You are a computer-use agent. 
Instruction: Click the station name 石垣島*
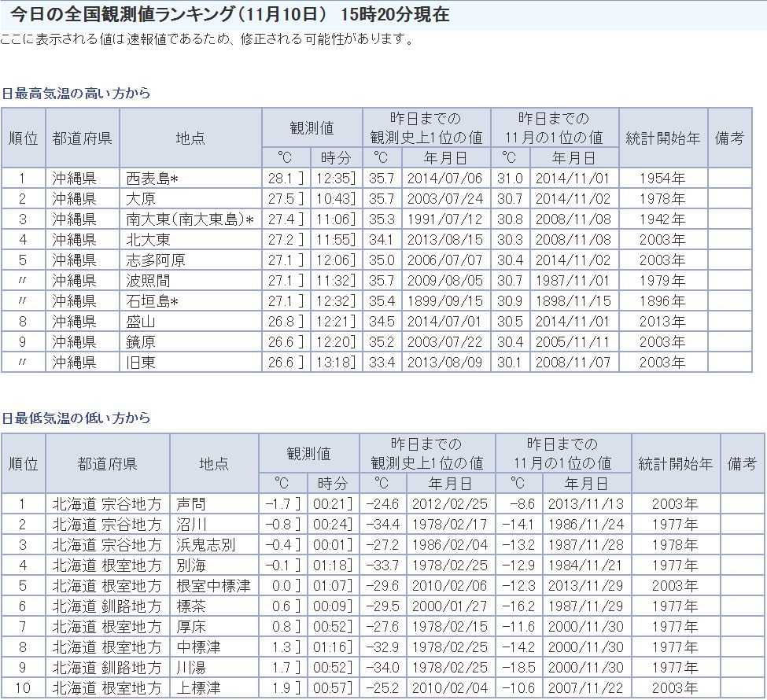click(152, 301)
